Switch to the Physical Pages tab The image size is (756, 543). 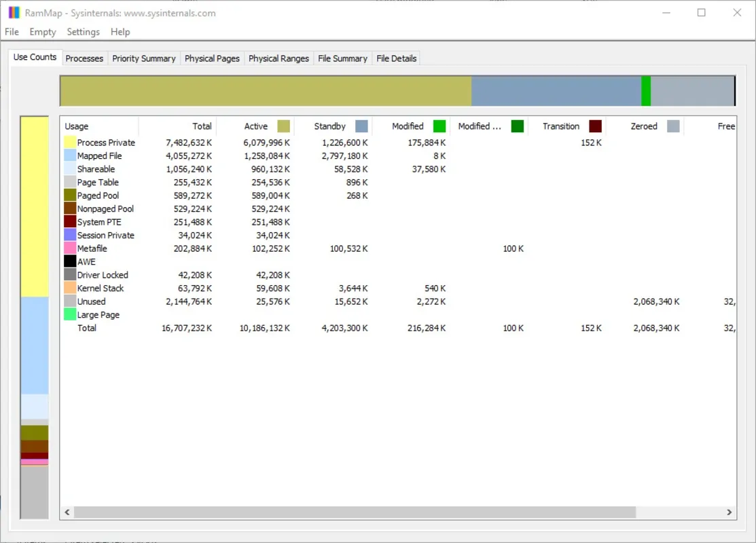[212, 58]
